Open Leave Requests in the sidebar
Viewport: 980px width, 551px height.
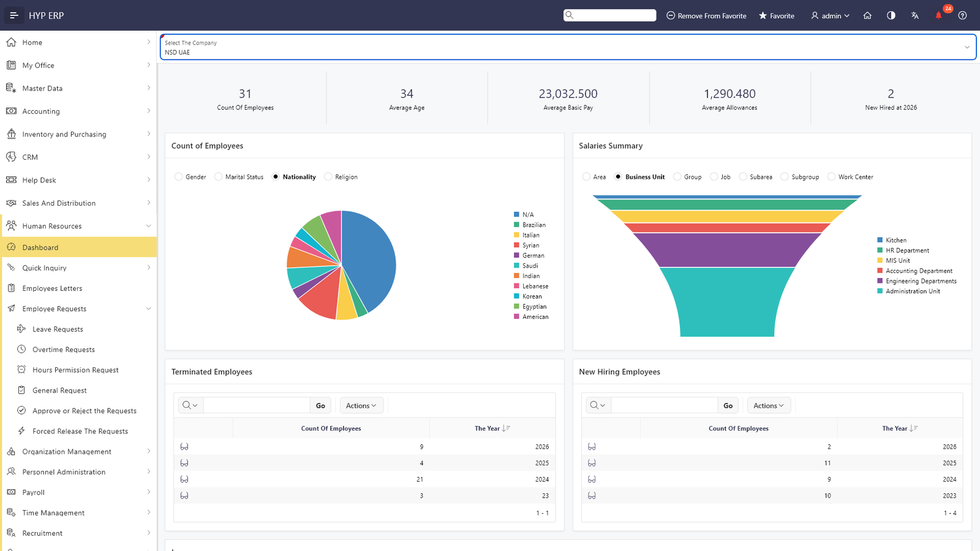(58, 329)
